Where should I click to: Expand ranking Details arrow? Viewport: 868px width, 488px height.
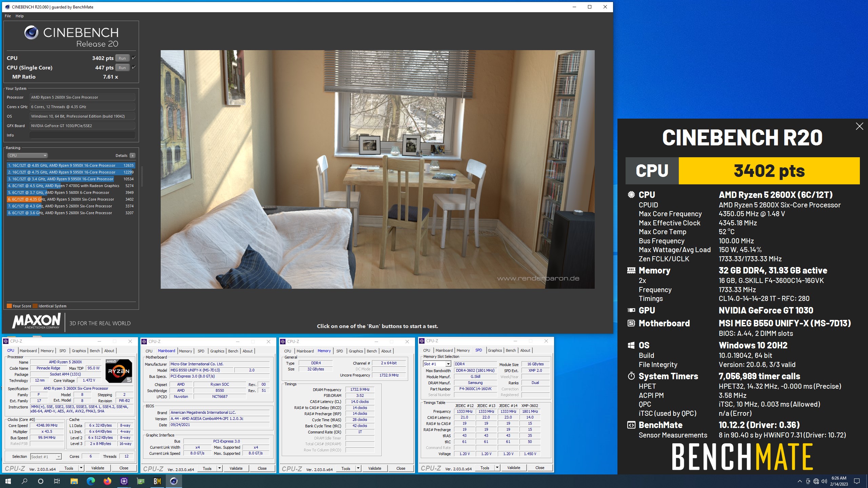[x=133, y=156]
